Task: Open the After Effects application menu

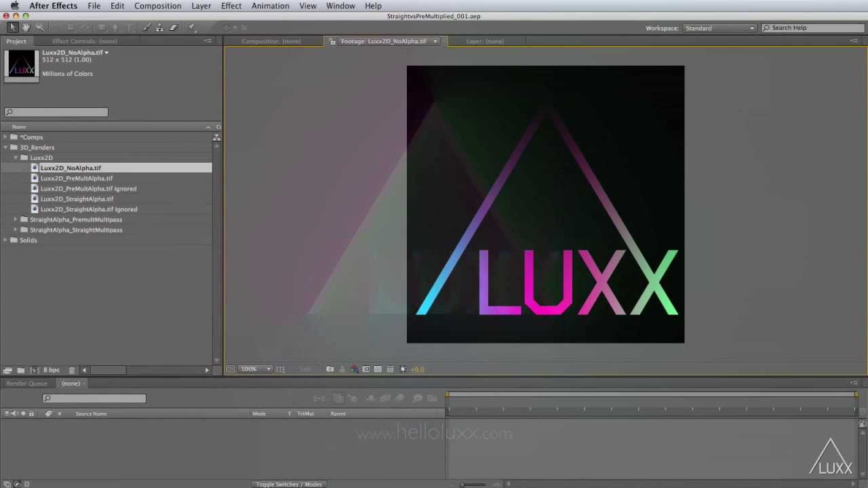Action: coord(53,6)
